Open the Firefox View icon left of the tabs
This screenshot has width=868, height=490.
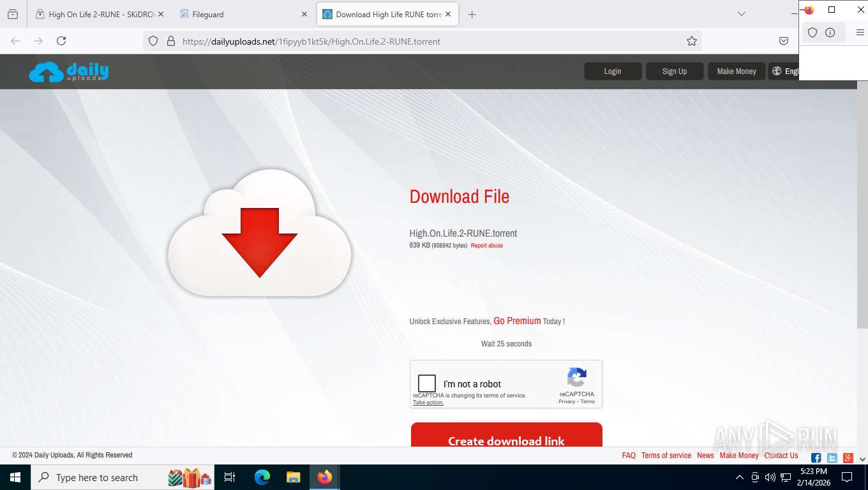(x=13, y=14)
